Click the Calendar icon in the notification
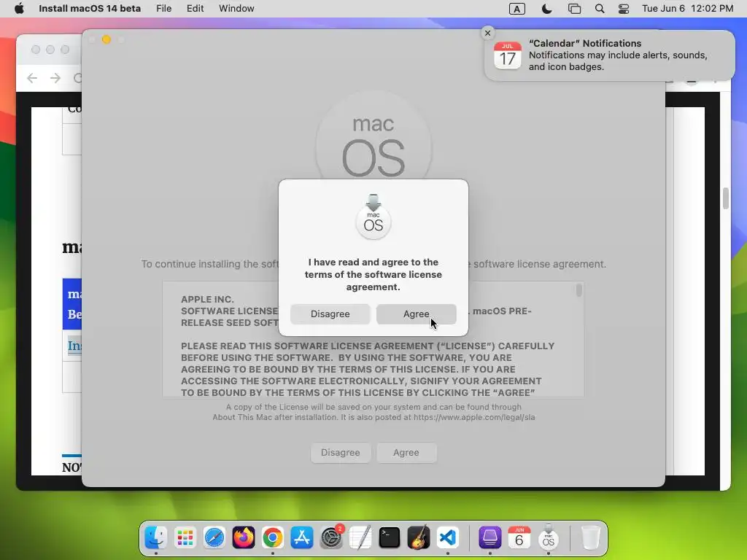747x560 pixels. click(508, 55)
